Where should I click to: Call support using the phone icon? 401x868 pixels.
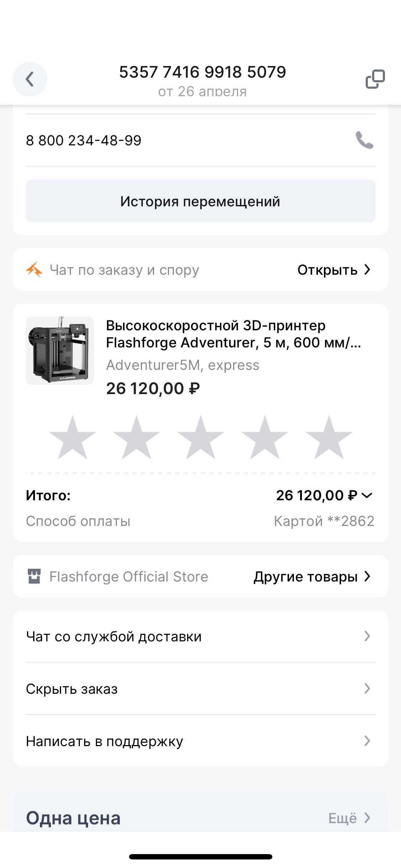pos(364,140)
